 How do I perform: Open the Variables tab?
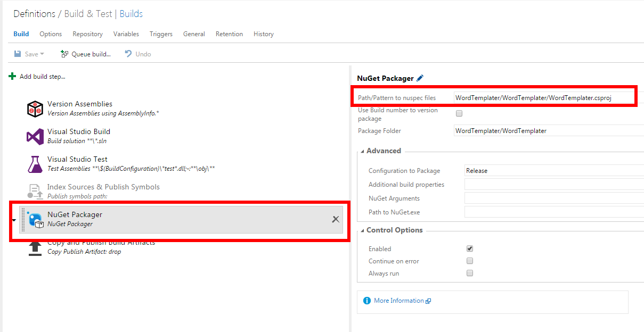(126, 34)
